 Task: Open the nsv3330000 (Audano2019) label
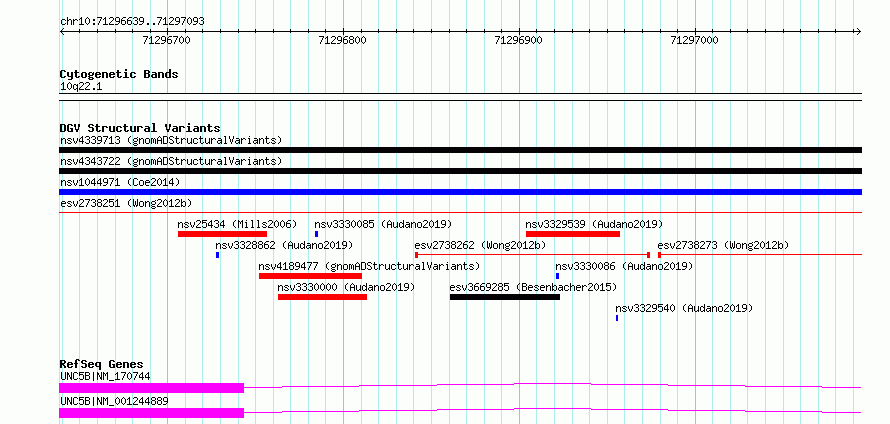(x=346, y=287)
